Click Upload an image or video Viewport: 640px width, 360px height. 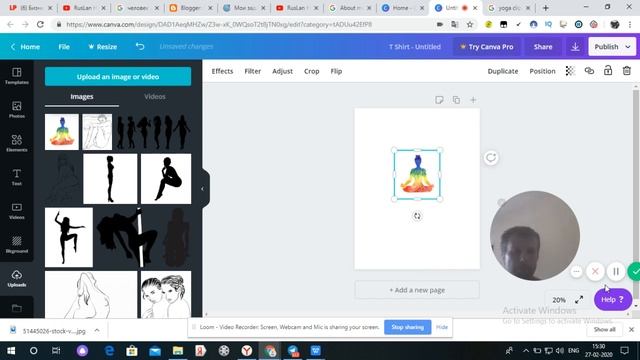pyautogui.click(x=118, y=77)
